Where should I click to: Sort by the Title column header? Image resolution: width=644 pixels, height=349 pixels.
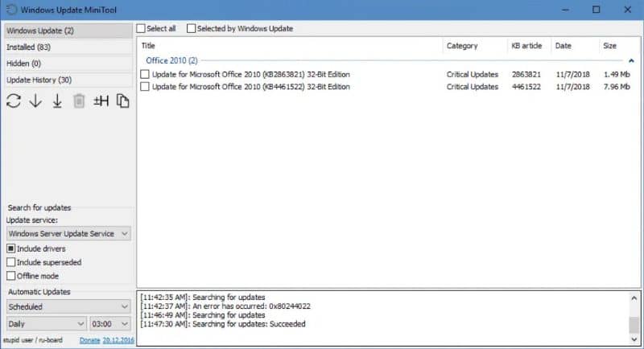tap(291, 46)
